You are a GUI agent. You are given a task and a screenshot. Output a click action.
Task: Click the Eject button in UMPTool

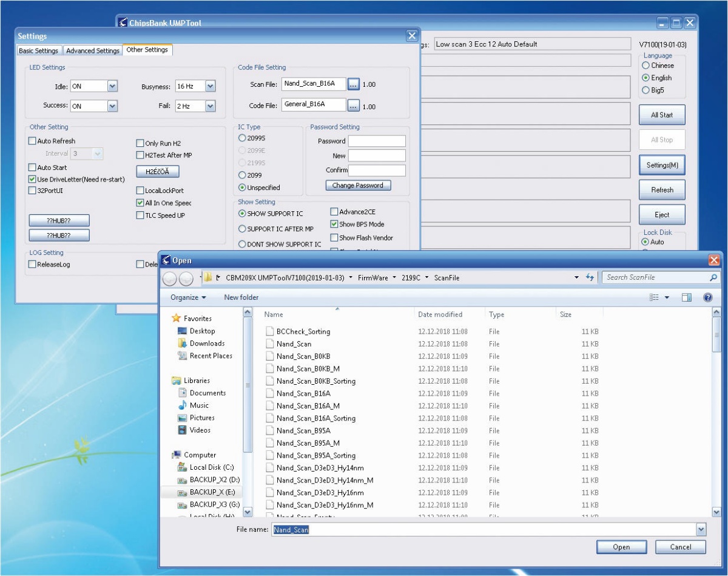[x=662, y=215]
